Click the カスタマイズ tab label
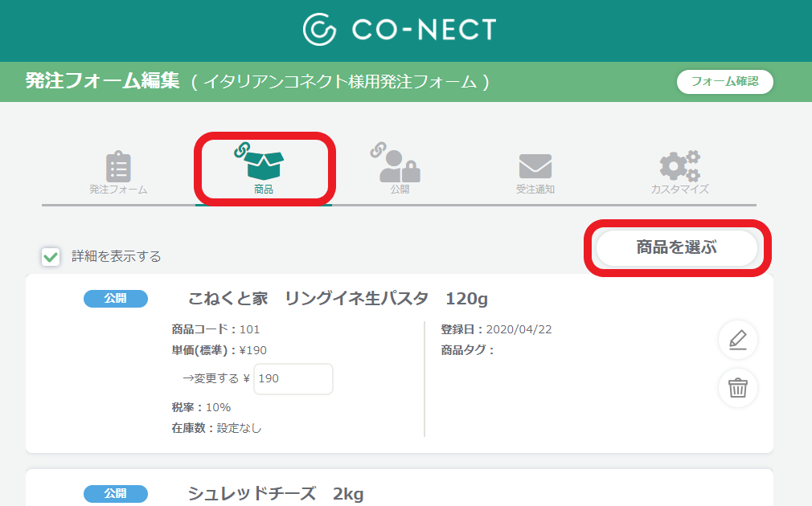 pyautogui.click(x=679, y=190)
